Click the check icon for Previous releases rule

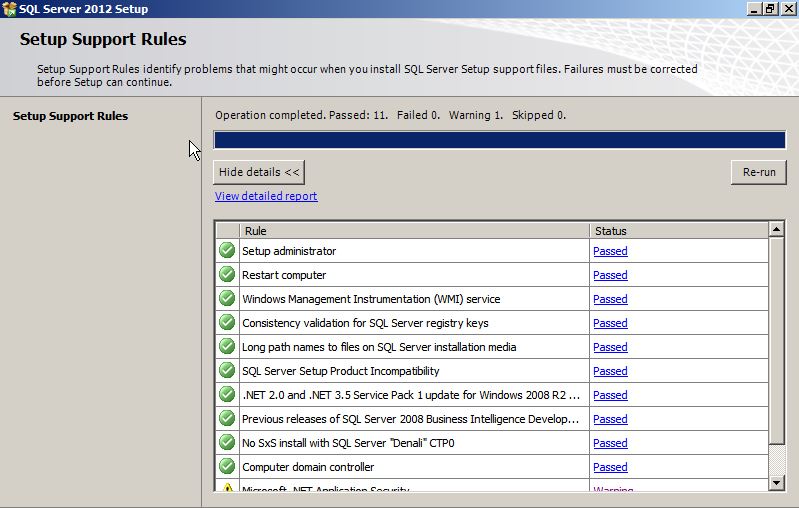pos(227,418)
